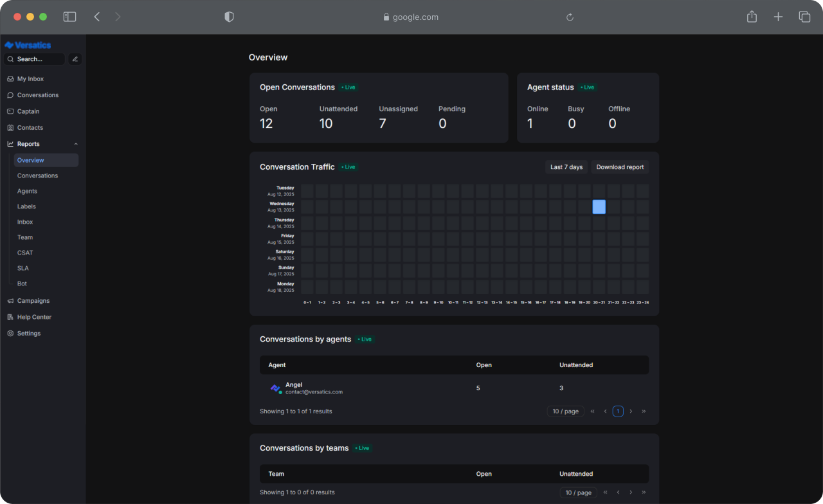Go to next page in agents table
The image size is (823, 504).
pyautogui.click(x=631, y=411)
